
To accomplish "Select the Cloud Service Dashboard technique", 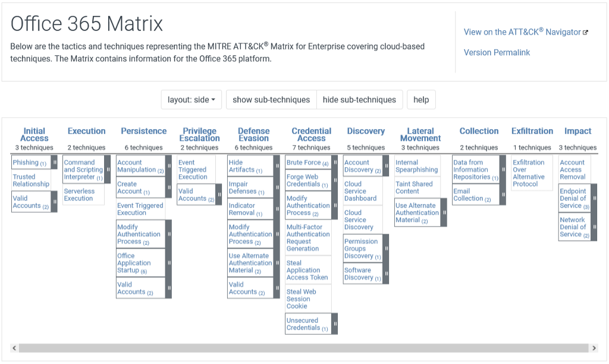I will coord(360,190).
